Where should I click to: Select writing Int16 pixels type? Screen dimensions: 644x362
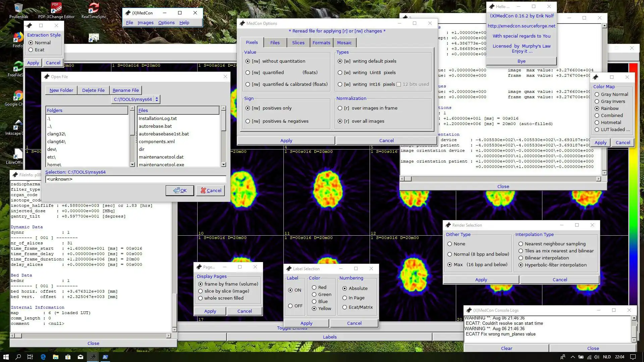[x=340, y=84]
